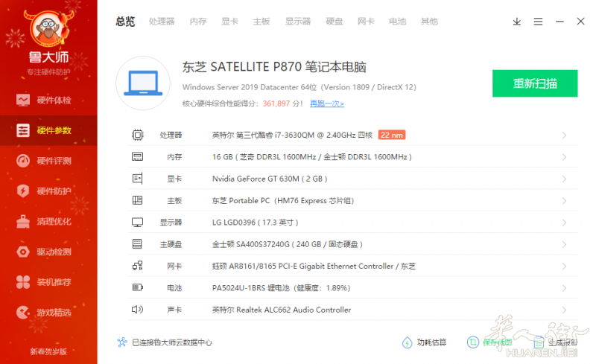This screenshot has height=364, width=596.
Task: Expand the 显示器 row chevron
Action: pyautogui.click(x=564, y=223)
